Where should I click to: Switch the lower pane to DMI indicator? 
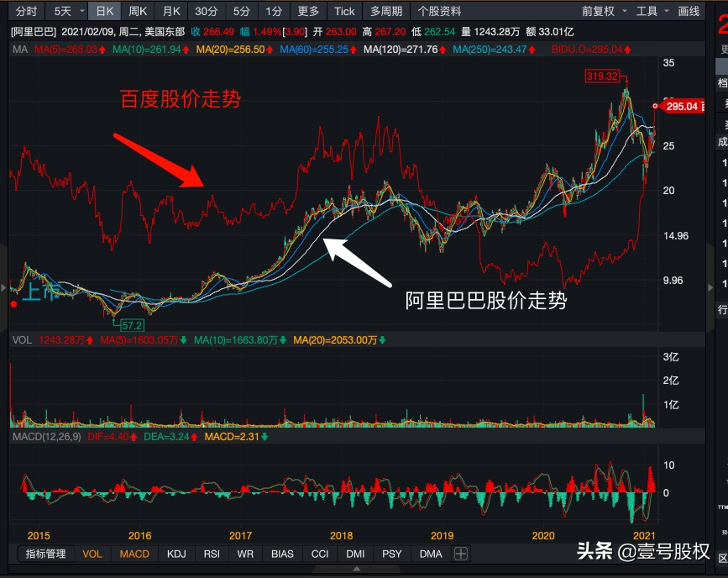tap(354, 554)
